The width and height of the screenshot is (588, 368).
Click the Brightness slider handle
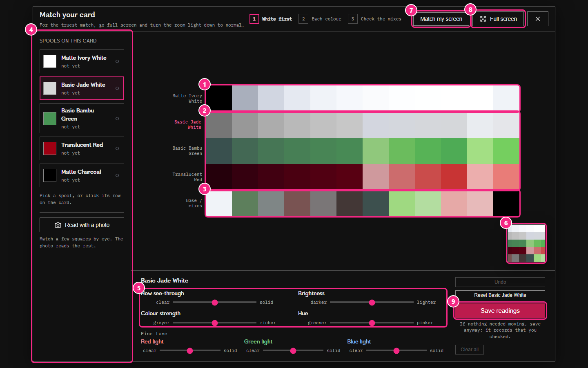pos(372,303)
